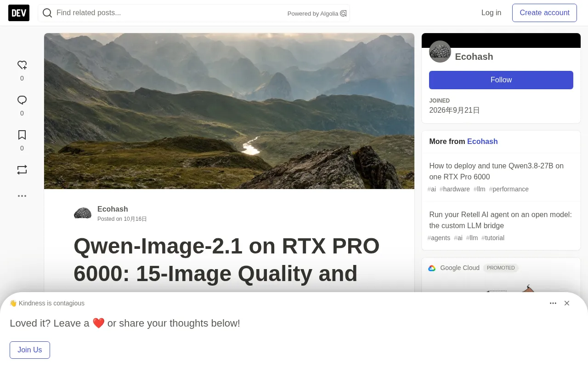Screen dimensions: 588x368
Task: Click the Join Us button
Action: (x=30, y=350)
